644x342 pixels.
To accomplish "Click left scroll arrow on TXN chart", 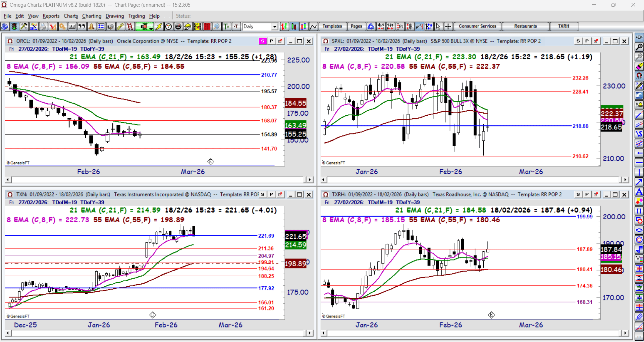I will point(8,333).
